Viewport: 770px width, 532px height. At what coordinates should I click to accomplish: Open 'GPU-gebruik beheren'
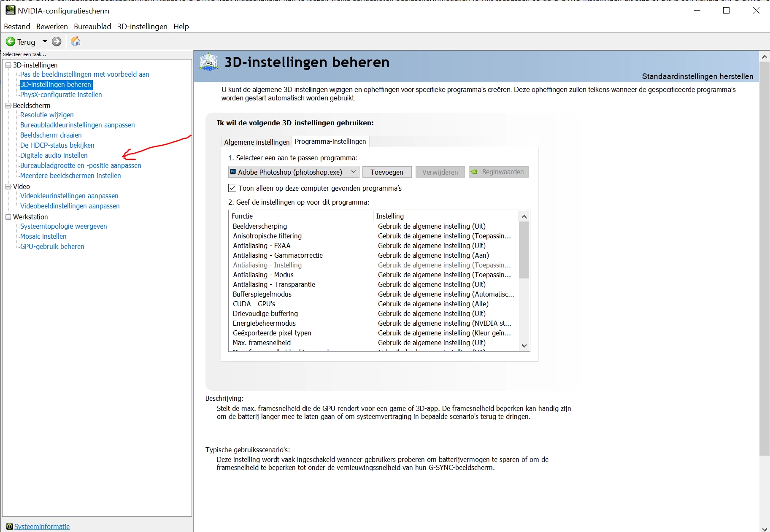(x=52, y=246)
